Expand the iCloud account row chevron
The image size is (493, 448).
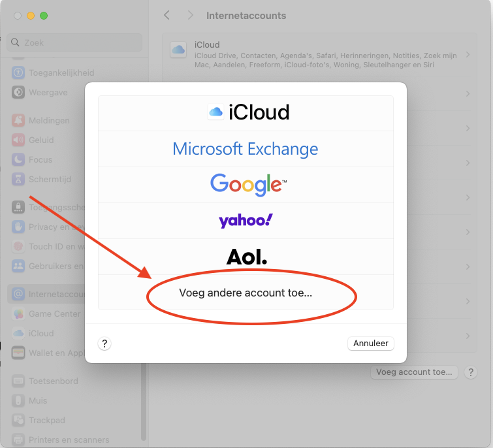468,54
